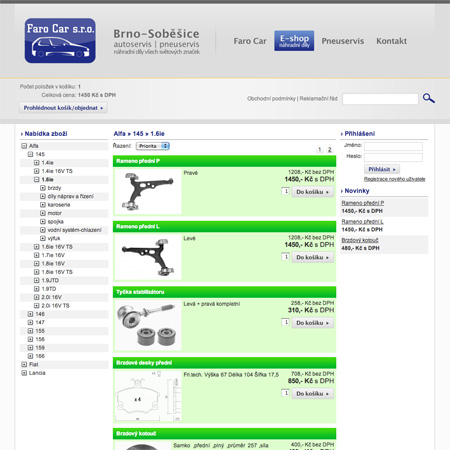Expand the 166 model node
The height and width of the screenshot is (450, 450).
pos(30,356)
